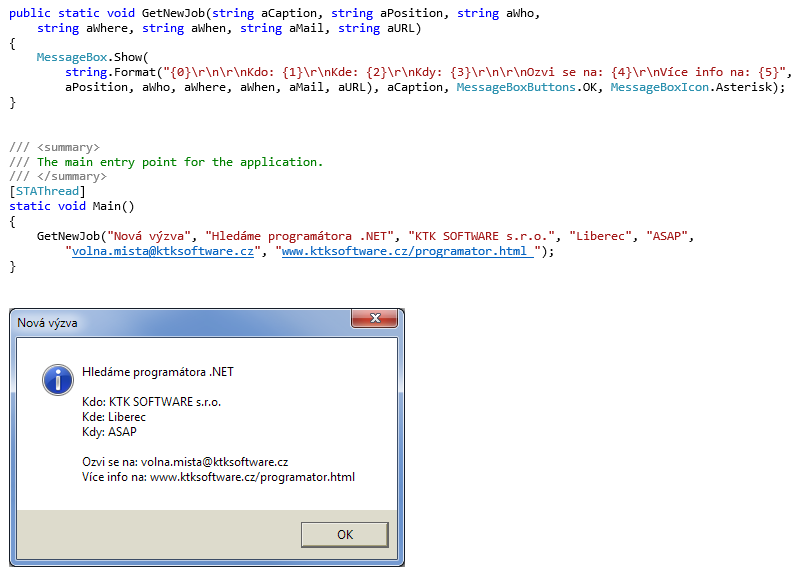Image resolution: width=798 pixels, height=573 pixels.
Task: Click the "Kdy: ASAP" line in dialog
Action: click(109, 431)
